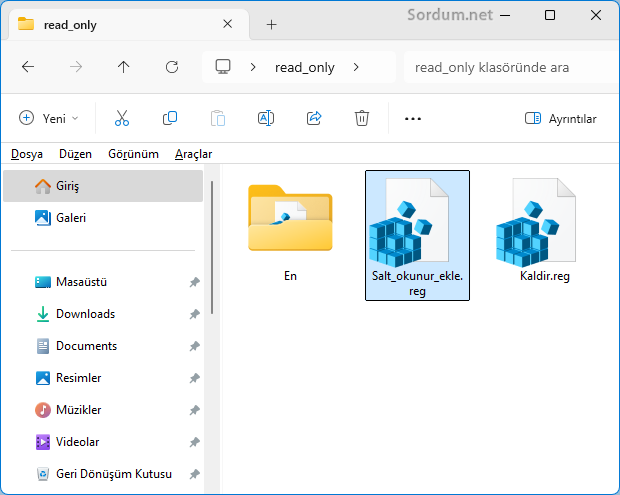The width and height of the screenshot is (620, 495).
Task: Click the Rename icon in toolbar
Action: [x=266, y=118]
